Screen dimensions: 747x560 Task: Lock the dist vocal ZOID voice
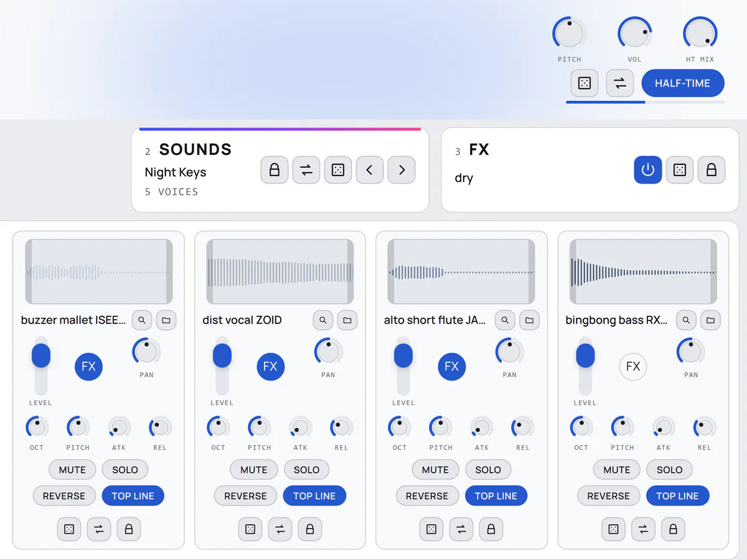point(310,530)
